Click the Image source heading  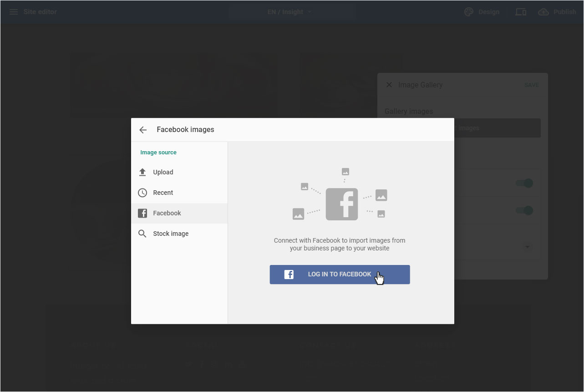pyautogui.click(x=158, y=153)
